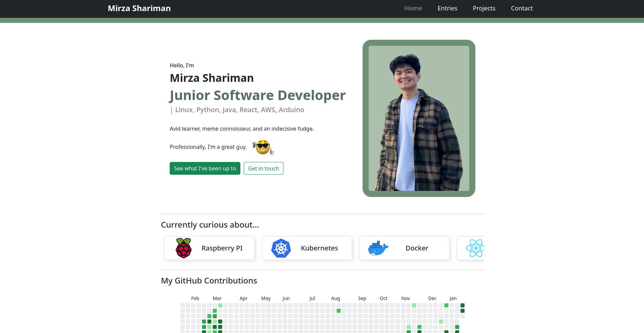Click the Mirza Shariman site title
Viewport: 644px width, 333px height.
(x=139, y=8)
